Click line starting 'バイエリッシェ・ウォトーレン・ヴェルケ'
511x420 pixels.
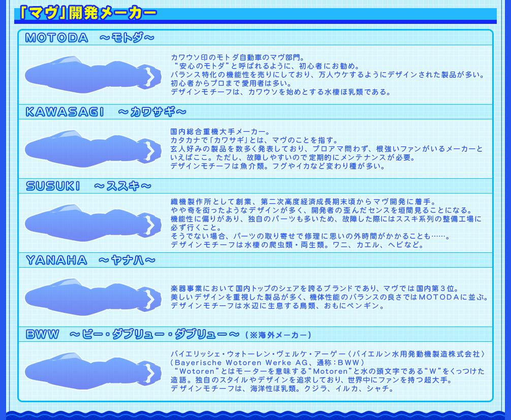(329, 354)
